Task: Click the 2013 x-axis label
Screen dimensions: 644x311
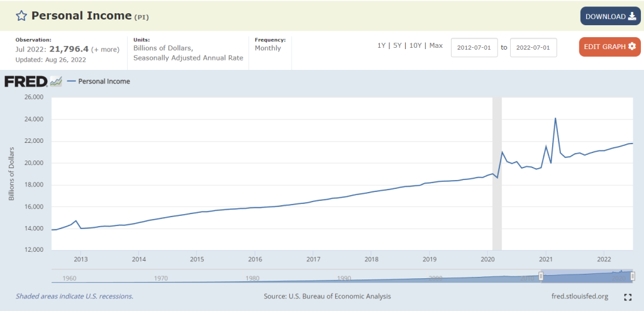Action: tap(80, 259)
